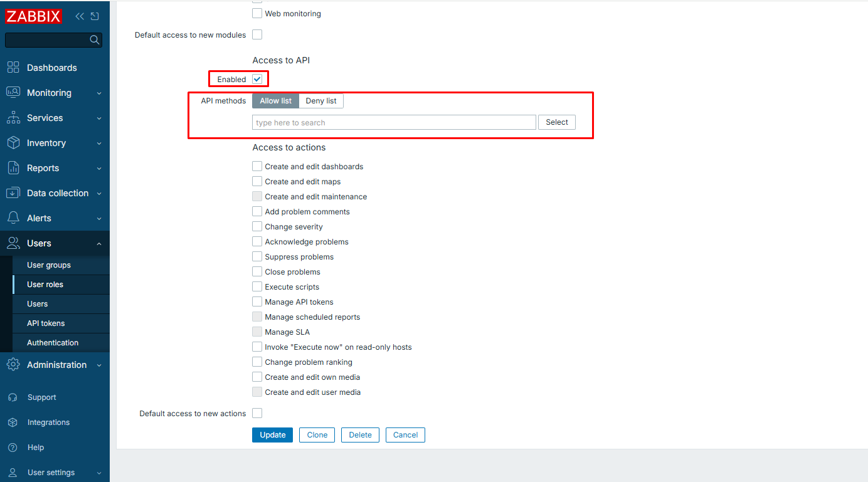The width and height of the screenshot is (868, 482).
Task: Click the Support headset icon
Action: point(13,397)
